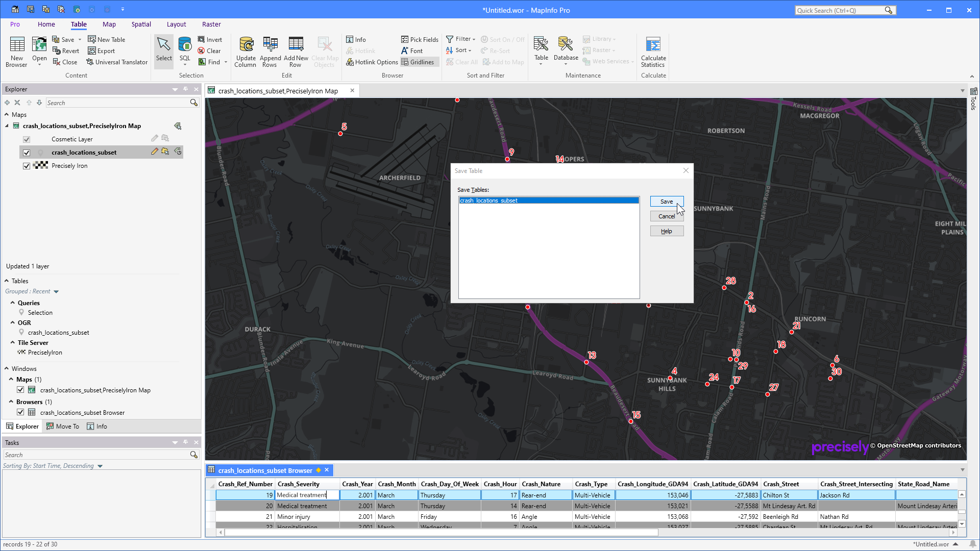Image resolution: width=980 pixels, height=551 pixels.
Task: Click the New Browser icon
Action: (x=16, y=51)
